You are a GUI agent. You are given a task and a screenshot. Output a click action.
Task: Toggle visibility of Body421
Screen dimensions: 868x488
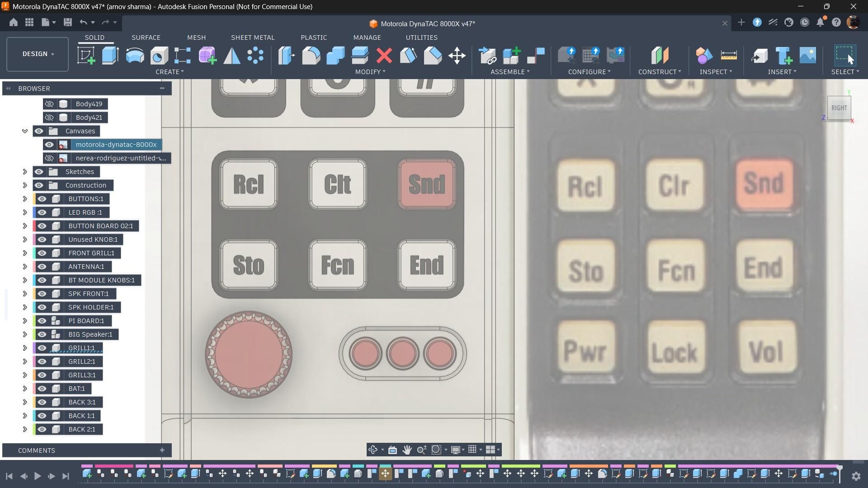click(x=49, y=117)
